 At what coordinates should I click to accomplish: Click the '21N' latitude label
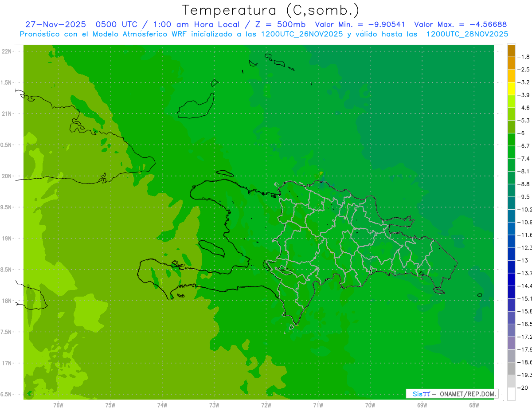tap(7, 114)
